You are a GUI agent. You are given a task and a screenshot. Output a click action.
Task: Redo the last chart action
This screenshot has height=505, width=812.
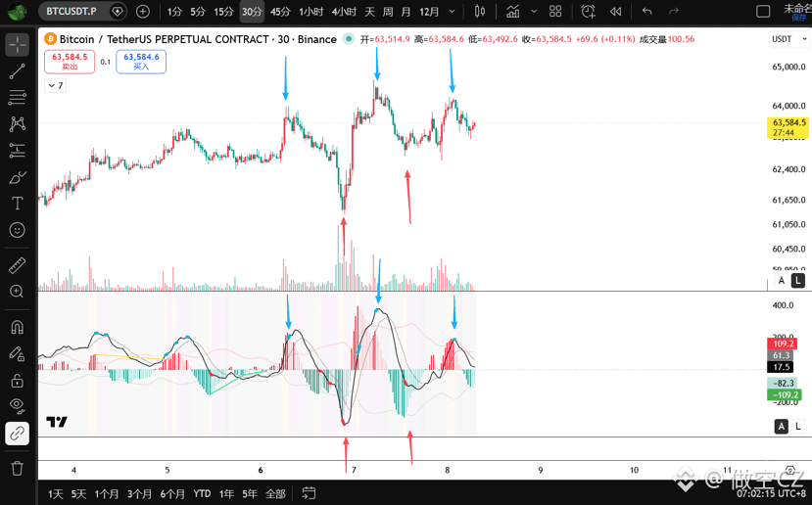click(674, 12)
